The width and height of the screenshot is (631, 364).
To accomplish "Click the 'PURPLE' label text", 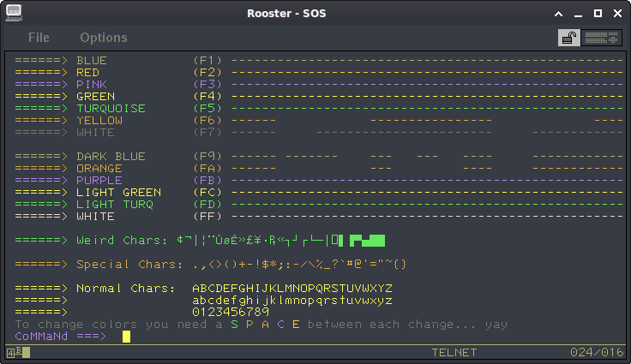I will point(99,181).
